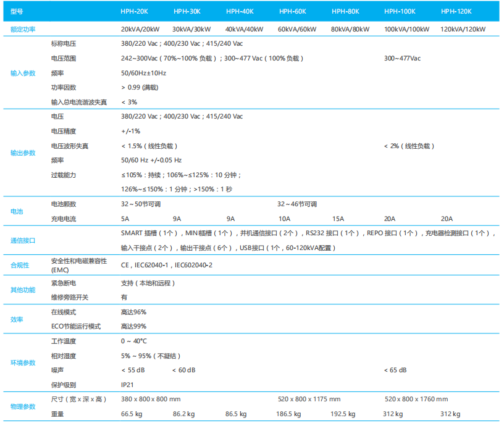Viewport: 504px width, 426px height.
Task: Click the 126%~≤150% overload text line
Action: tap(177, 189)
